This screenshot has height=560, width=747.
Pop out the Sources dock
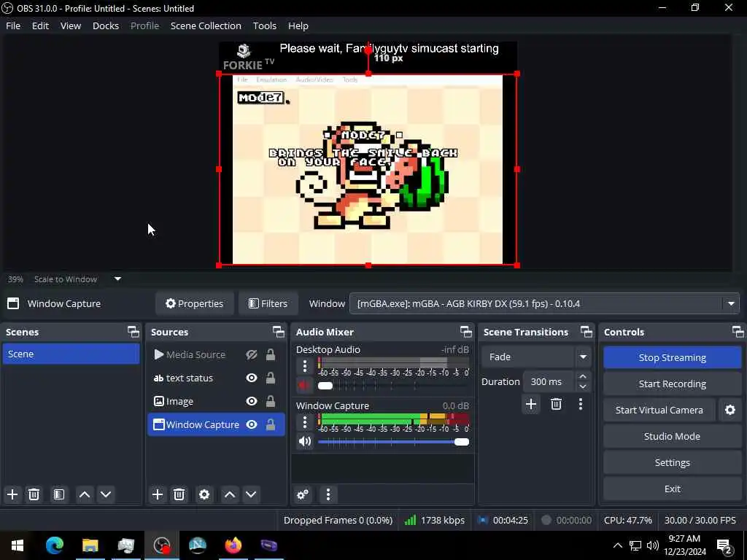[x=279, y=332]
